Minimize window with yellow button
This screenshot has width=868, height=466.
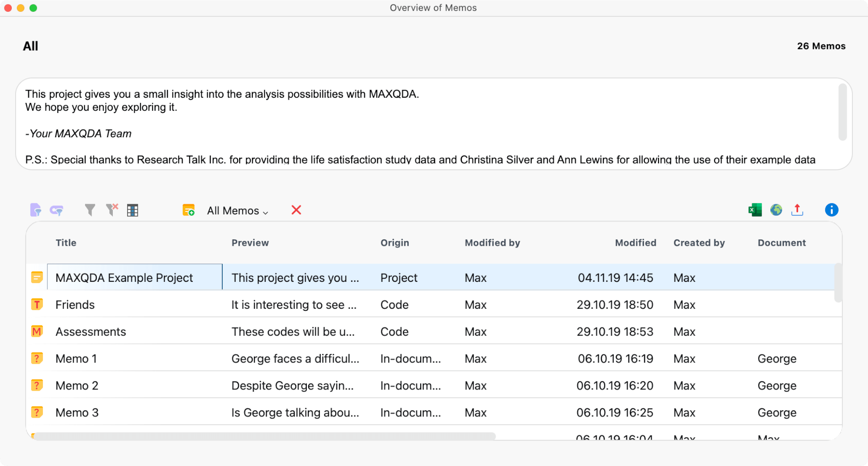tap(20, 8)
